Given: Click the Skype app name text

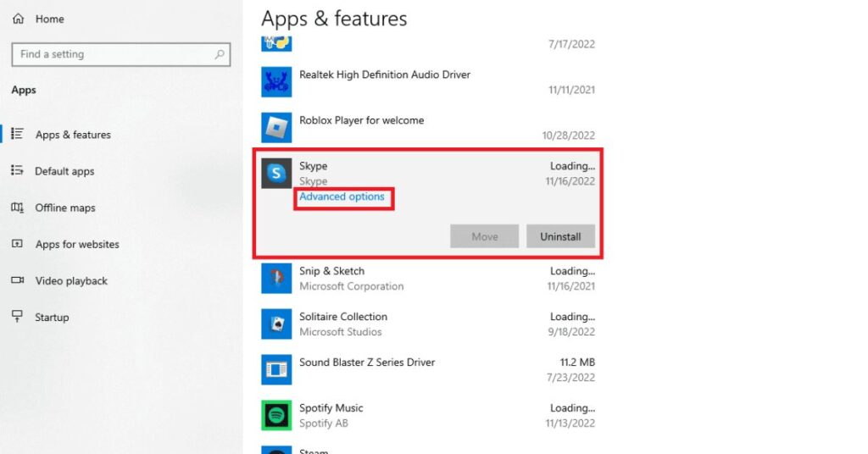Looking at the screenshot, I should [x=314, y=166].
